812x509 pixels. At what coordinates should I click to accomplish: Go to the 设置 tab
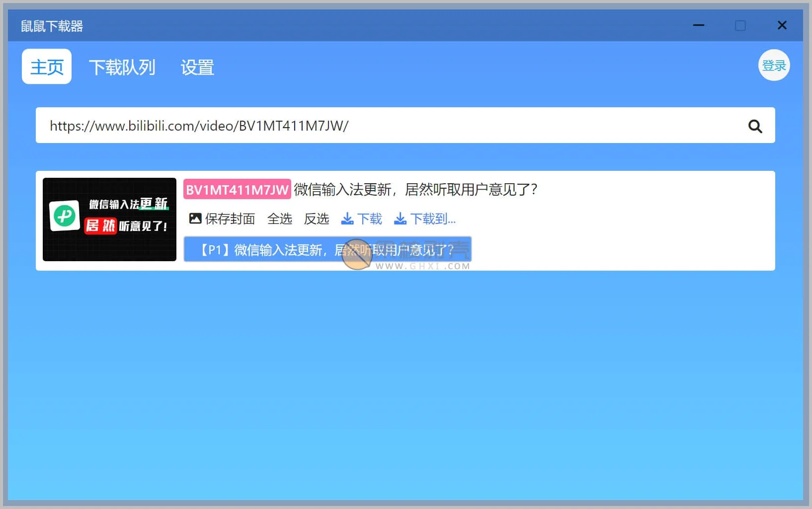[197, 67]
